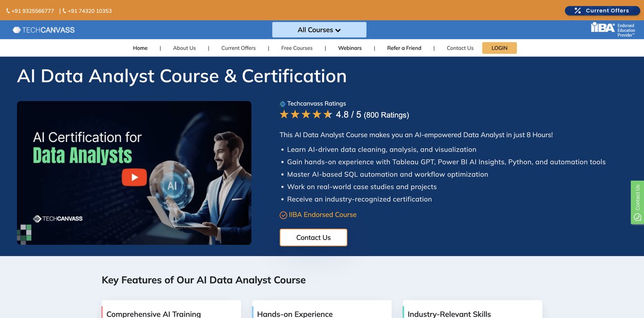Play the video with the red YouTube button

pos(134,177)
